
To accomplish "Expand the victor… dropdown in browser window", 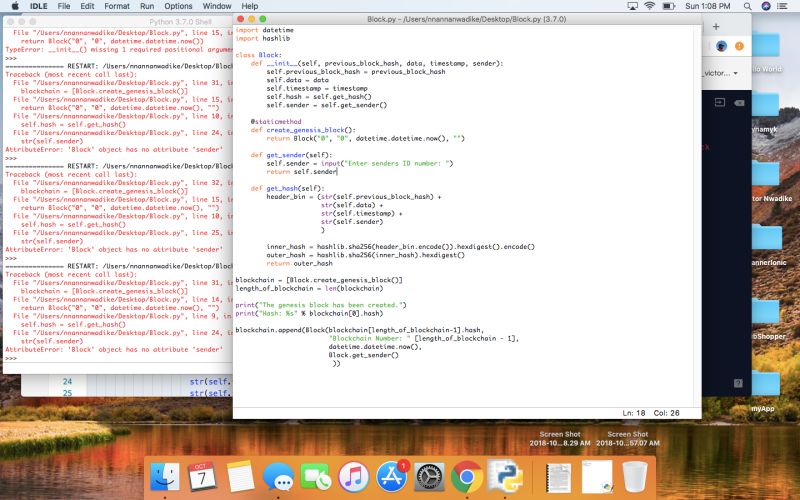I will (x=721, y=73).
